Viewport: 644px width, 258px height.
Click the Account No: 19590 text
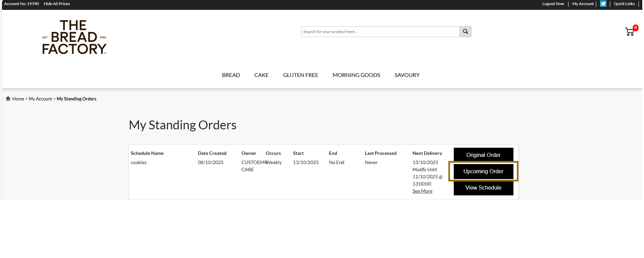21,4
